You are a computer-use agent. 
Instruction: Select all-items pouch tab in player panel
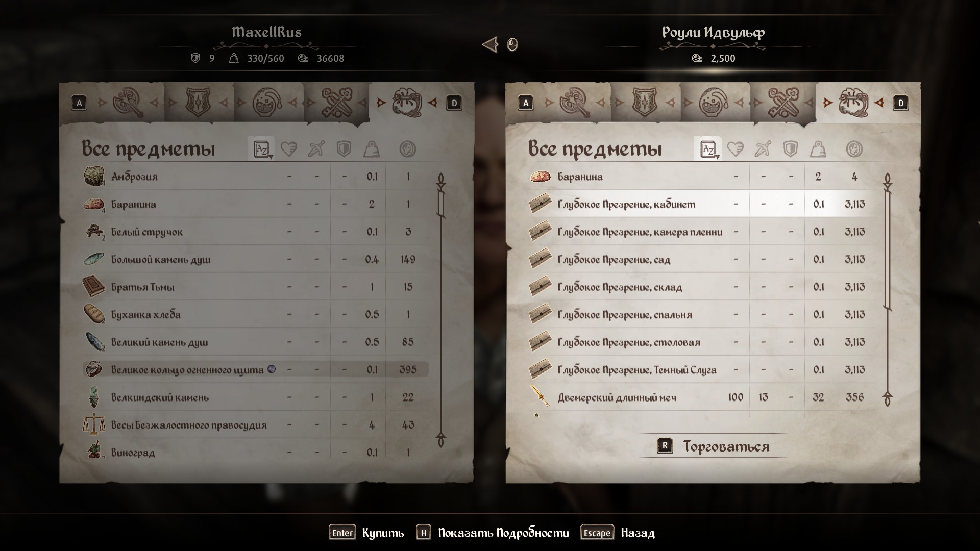406,103
